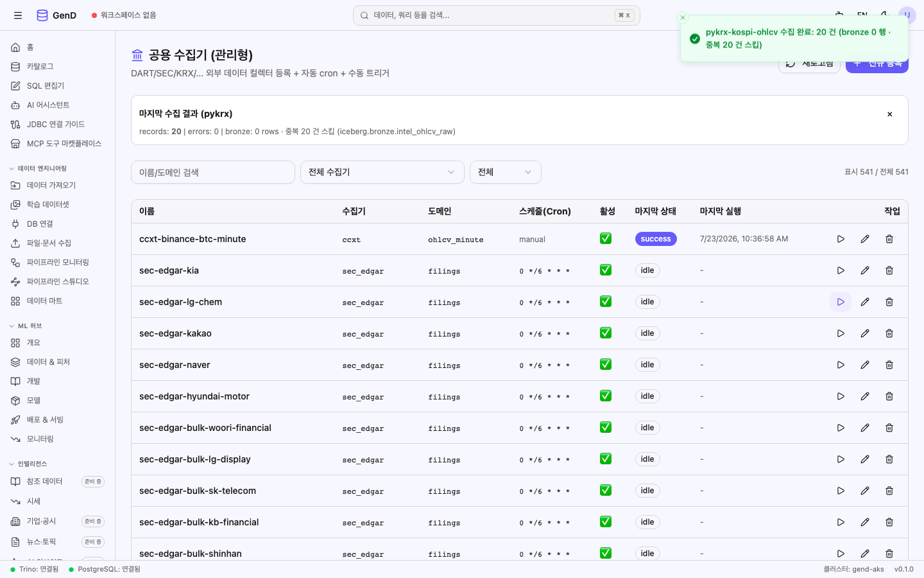Collapse the ML 허브 sidebar section
924x578 pixels.
click(26, 326)
